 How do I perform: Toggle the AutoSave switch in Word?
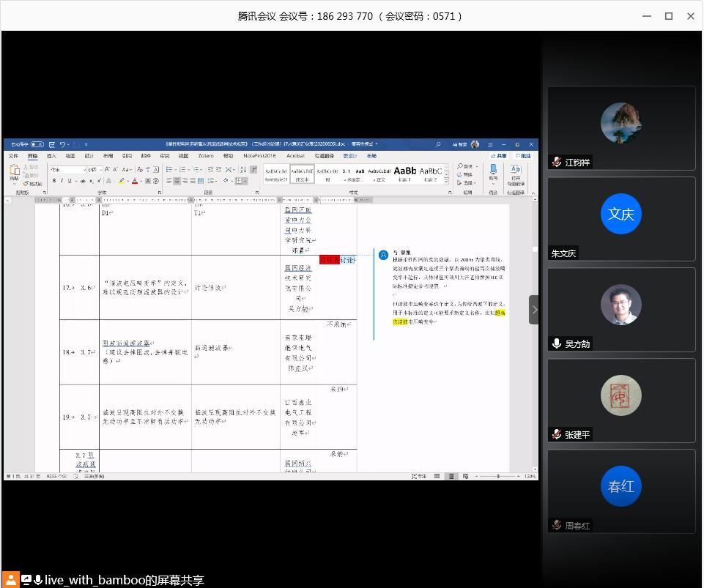point(37,144)
